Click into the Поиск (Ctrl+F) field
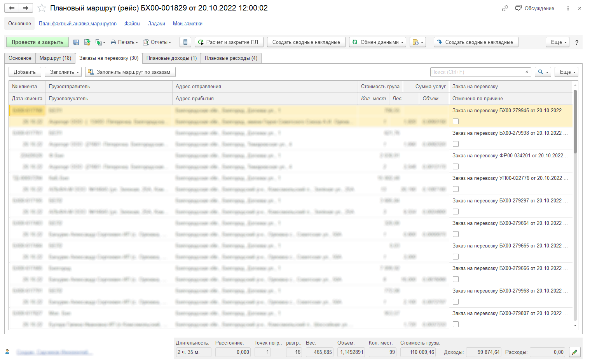590x364 pixels. tap(476, 72)
